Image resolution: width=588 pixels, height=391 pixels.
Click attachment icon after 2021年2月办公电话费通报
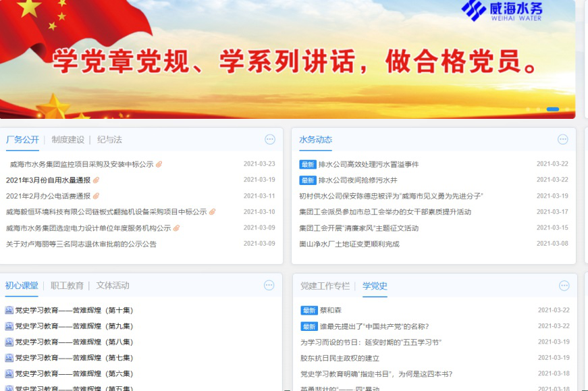point(97,196)
